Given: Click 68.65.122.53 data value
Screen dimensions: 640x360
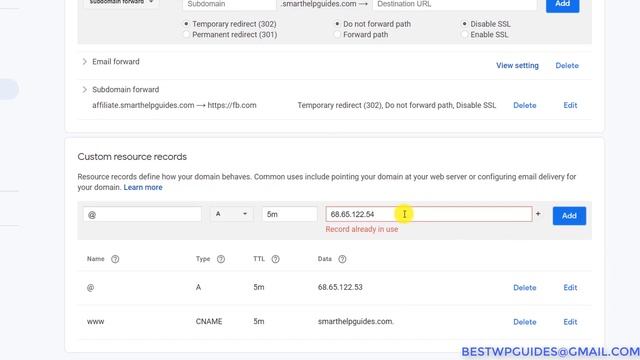Looking at the screenshot, I should [340, 287].
